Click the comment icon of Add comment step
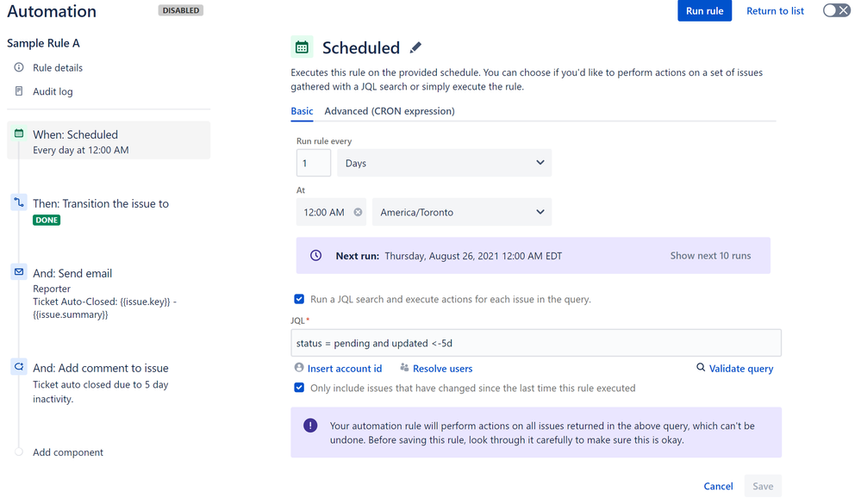 click(19, 367)
